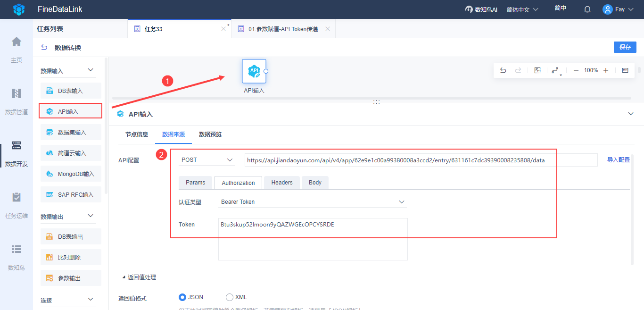Click the zoom out minus icon
Image resolution: width=644 pixels, height=310 pixels.
[x=576, y=70]
